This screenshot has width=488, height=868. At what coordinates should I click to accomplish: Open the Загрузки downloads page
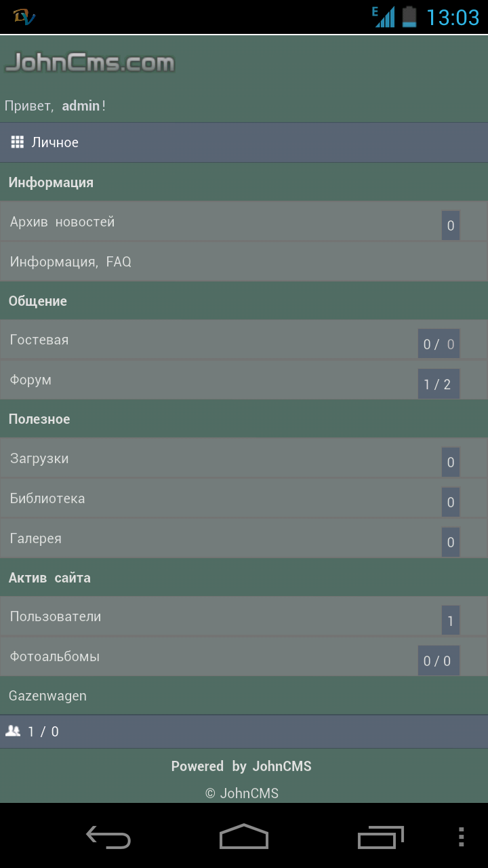pyautogui.click(x=39, y=458)
